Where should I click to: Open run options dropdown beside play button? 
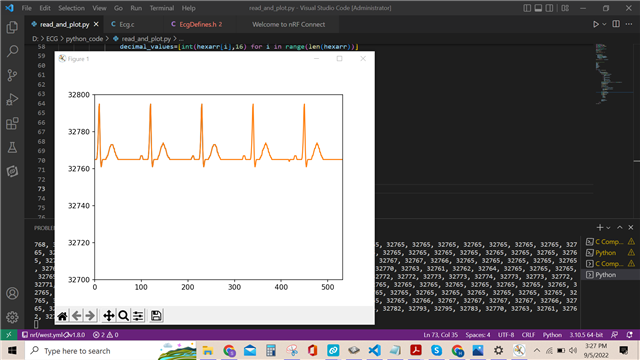tap(604, 24)
